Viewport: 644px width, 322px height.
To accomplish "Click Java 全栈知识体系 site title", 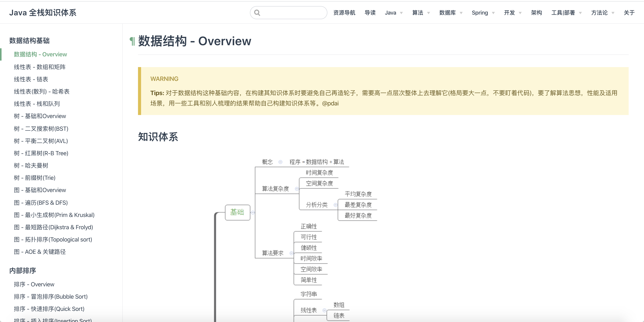I will click(43, 12).
